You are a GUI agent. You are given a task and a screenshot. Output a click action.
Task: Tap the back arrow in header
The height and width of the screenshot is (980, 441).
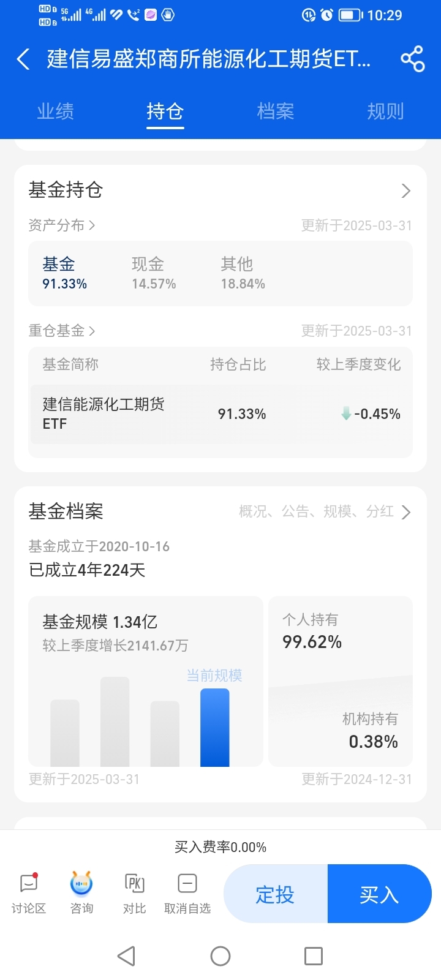click(x=23, y=59)
